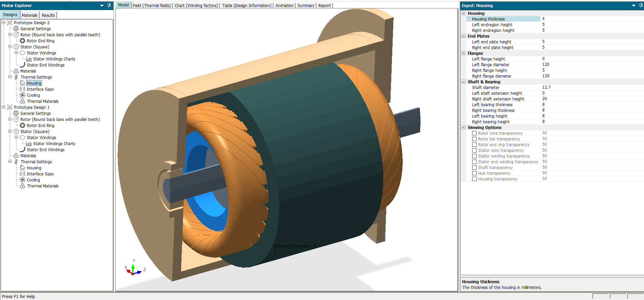Pin the Motor Explorer panel
The image size is (644, 300).
pyautogui.click(x=109, y=5)
